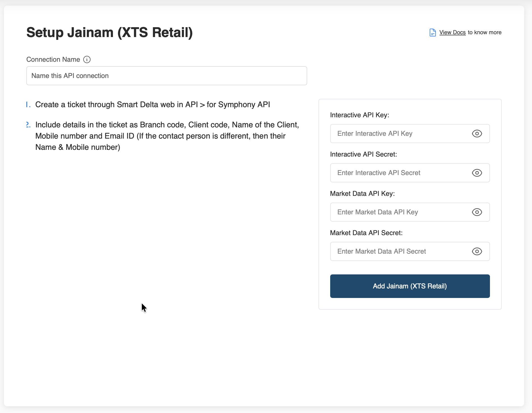Reveal the Interactive API Key with the eye icon
Viewport: 532px width, 413px height.
point(477,134)
